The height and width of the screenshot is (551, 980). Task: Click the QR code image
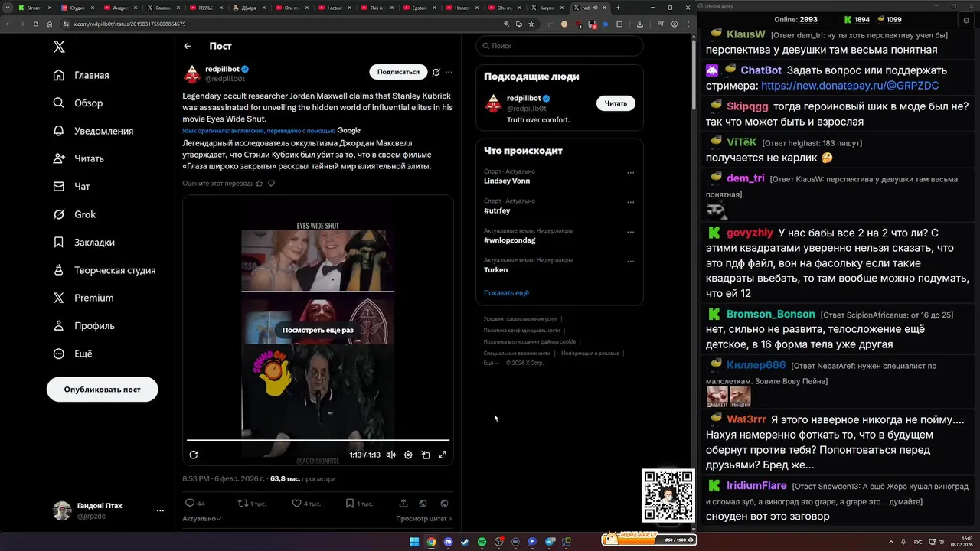[668, 496]
